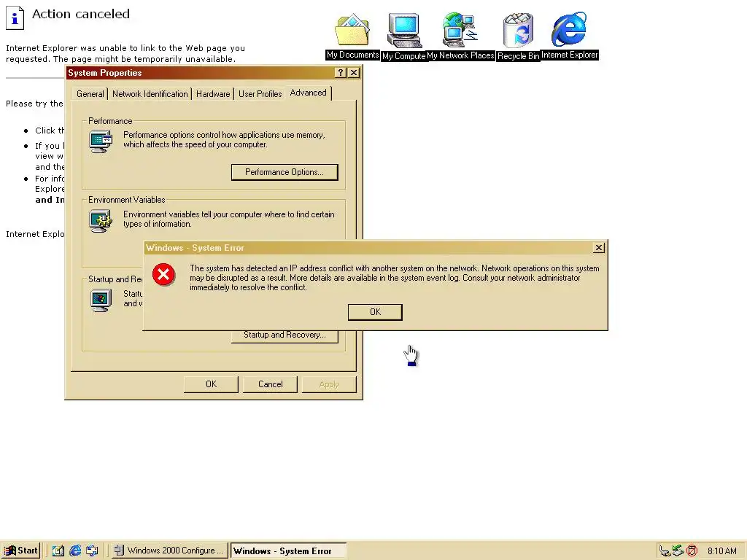The image size is (747, 560).
Task: Click the 'Action canceled' heading text
Action: pyautogui.click(x=81, y=14)
